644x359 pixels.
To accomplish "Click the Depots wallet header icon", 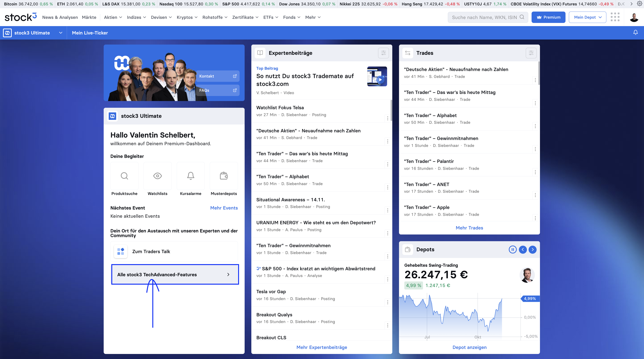I will 408,249.
